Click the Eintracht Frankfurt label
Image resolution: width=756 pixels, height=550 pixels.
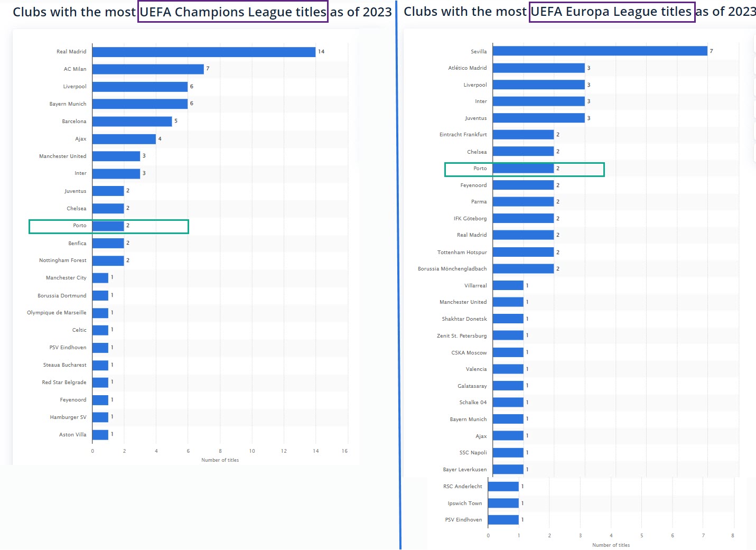coord(463,135)
